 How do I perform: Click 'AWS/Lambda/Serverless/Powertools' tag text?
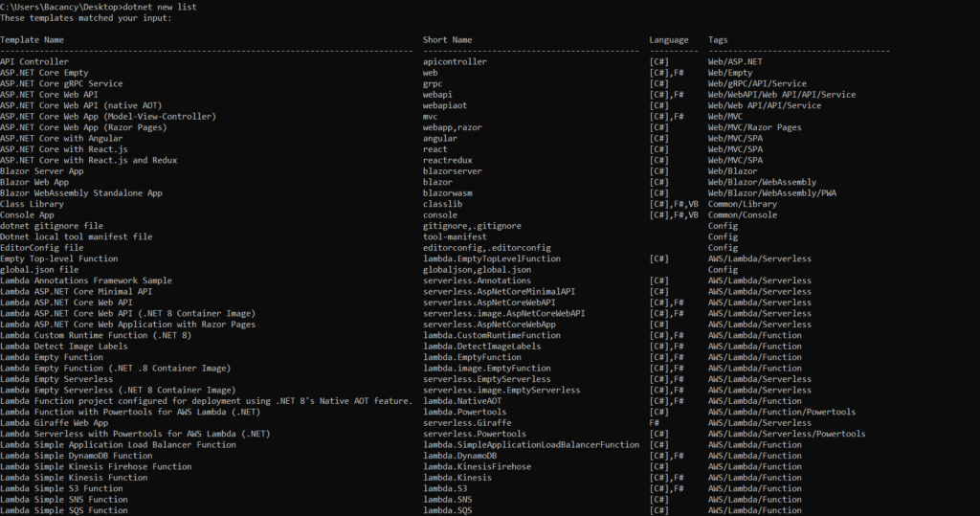787,434
